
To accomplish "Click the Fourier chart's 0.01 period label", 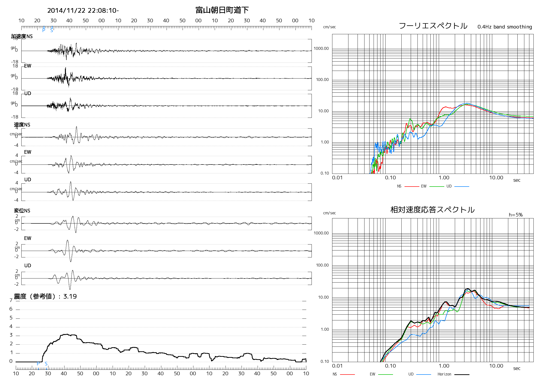I will pyautogui.click(x=337, y=177).
